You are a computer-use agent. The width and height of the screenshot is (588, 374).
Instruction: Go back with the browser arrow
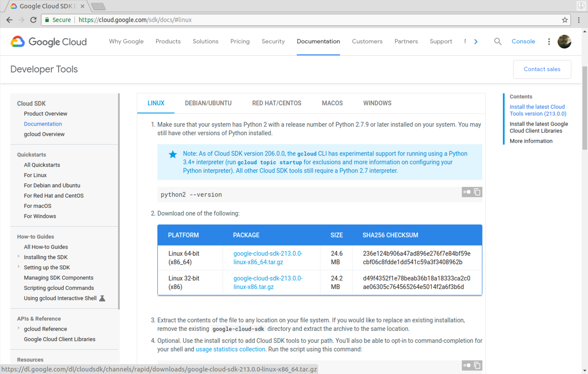[9, 20]
